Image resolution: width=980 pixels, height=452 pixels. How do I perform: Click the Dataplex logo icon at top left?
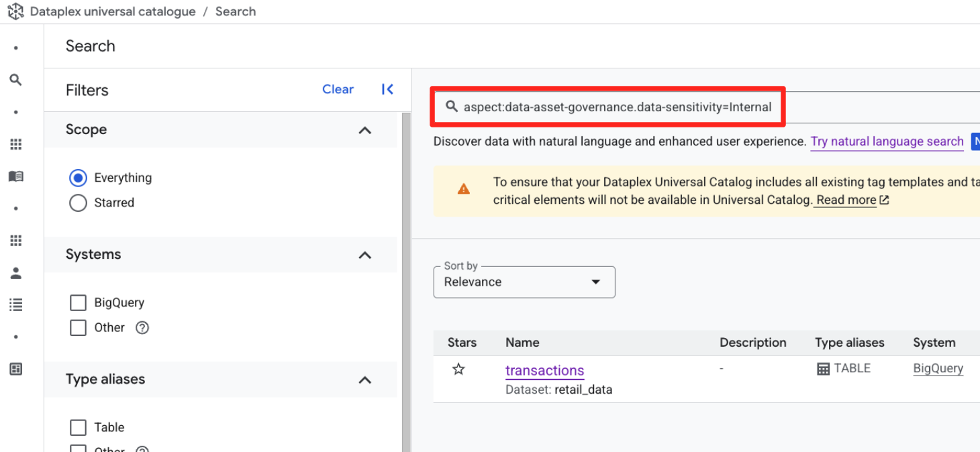pos(15,11)
